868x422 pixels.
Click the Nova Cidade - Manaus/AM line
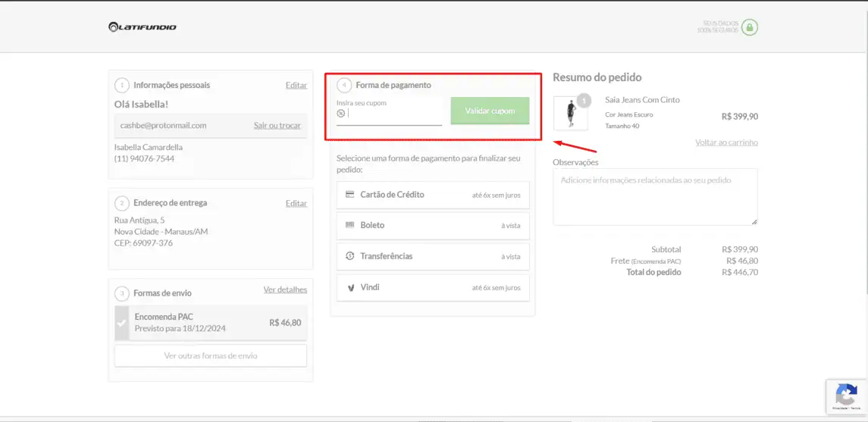point(161,232)
